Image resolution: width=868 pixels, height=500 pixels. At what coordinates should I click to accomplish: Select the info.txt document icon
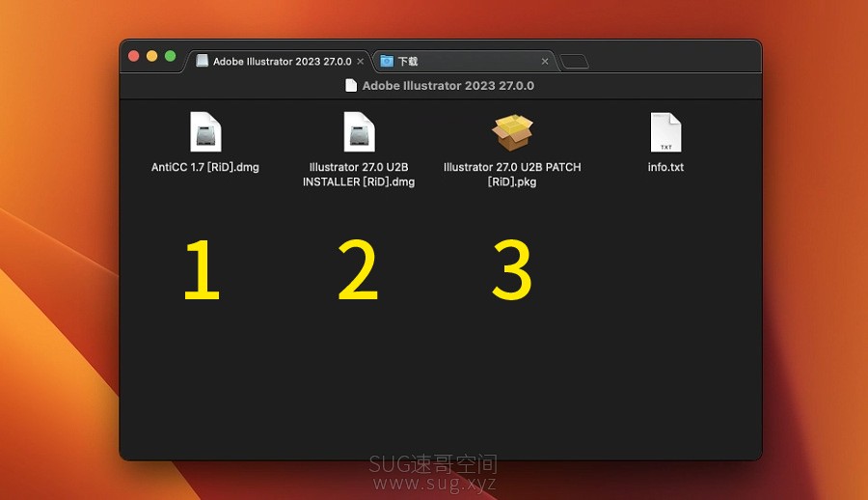tap(665, 132)
